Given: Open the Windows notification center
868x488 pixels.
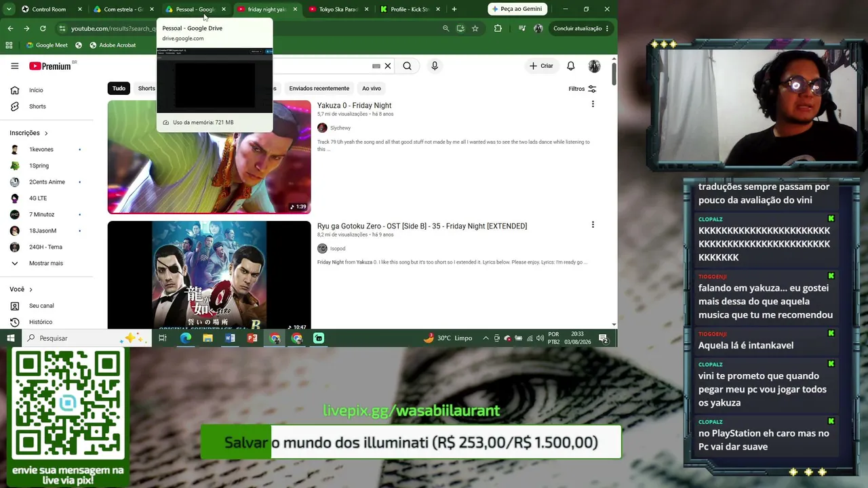Looking at the screenshot, I should click(x=604, y=338).
